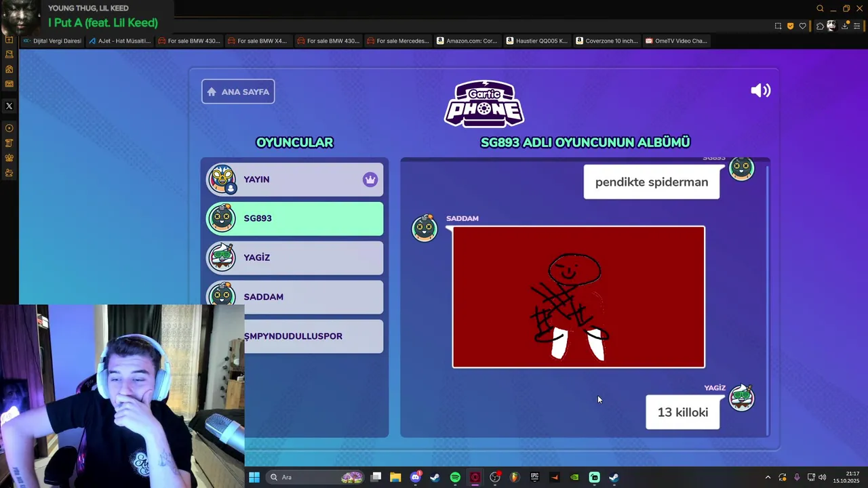The height and width of the screenshot is (488, 868).
Task: Open the AJet - Hat Müsaitli bookmark
Action: (x=119, y=41)
